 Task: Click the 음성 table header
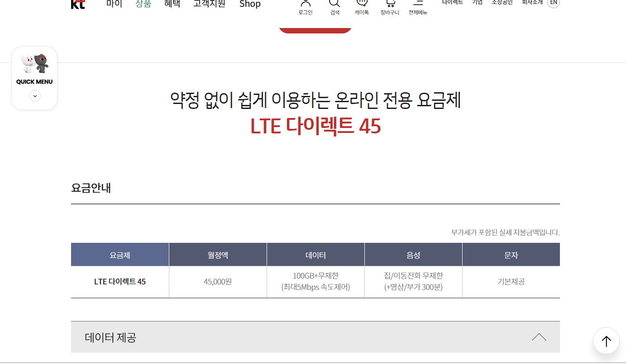413,255
